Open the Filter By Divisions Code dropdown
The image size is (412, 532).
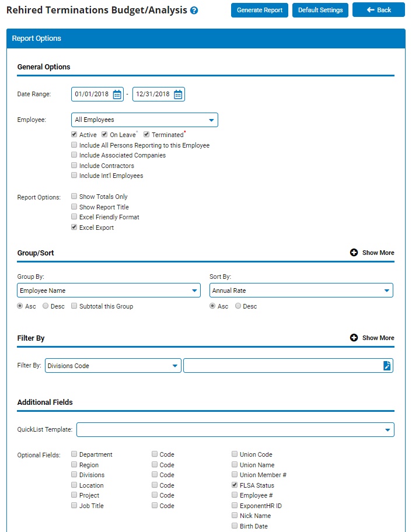pos(113,366)
